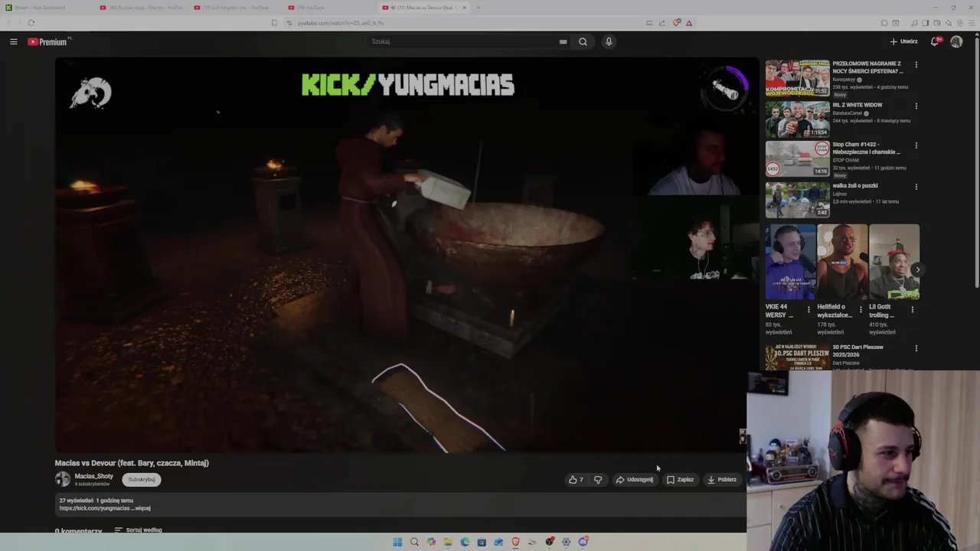Click the Brave Shields lion icon
This screenshot has width=980, height=551.
point(676,23)
